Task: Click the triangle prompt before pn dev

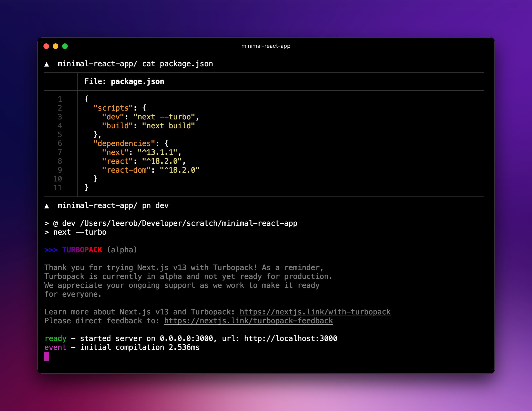Action: click(47, 206)
